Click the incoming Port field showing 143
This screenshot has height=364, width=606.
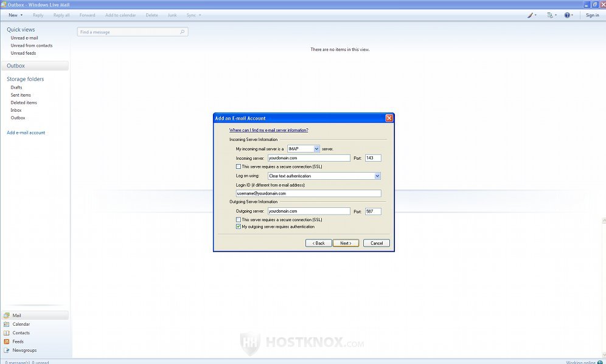pyautogui.click(x=373, y=158)
